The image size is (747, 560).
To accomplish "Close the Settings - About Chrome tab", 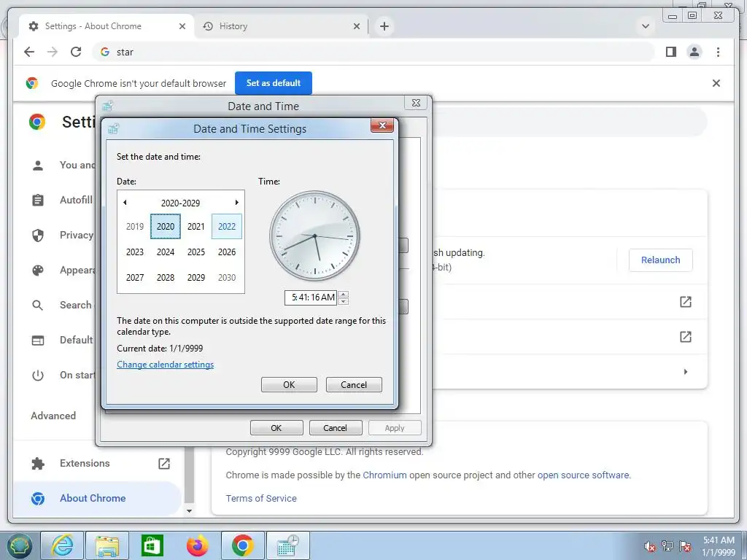I will pyautogui.click(x=182, y=26).
